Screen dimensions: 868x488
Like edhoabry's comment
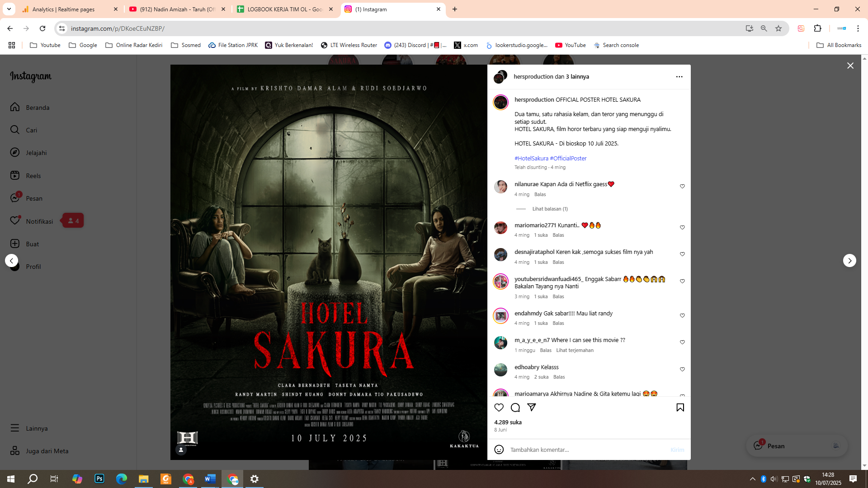click(682, 369)
